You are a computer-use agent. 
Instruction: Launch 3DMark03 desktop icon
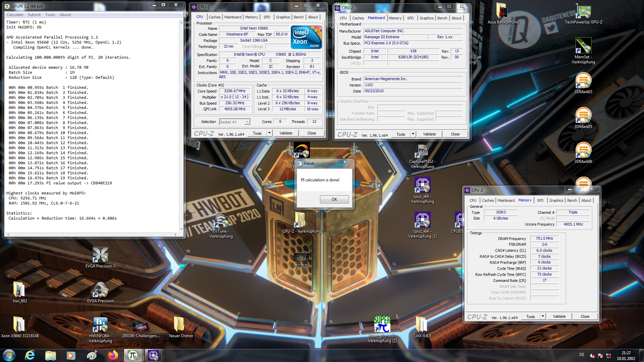(x=583, y=83)
